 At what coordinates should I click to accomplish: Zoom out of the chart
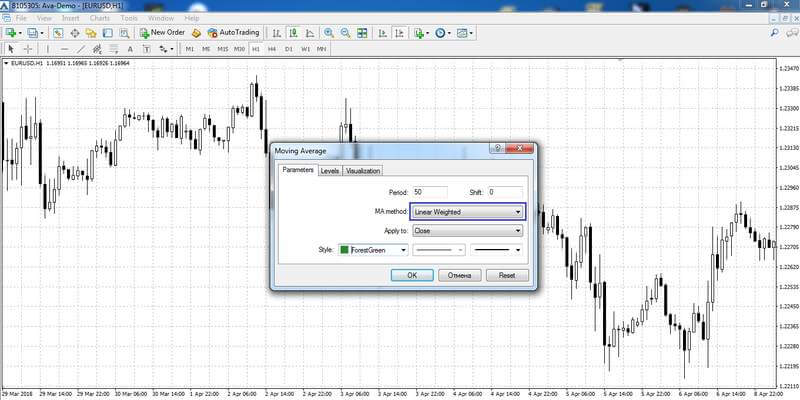[x=345, y=33]
